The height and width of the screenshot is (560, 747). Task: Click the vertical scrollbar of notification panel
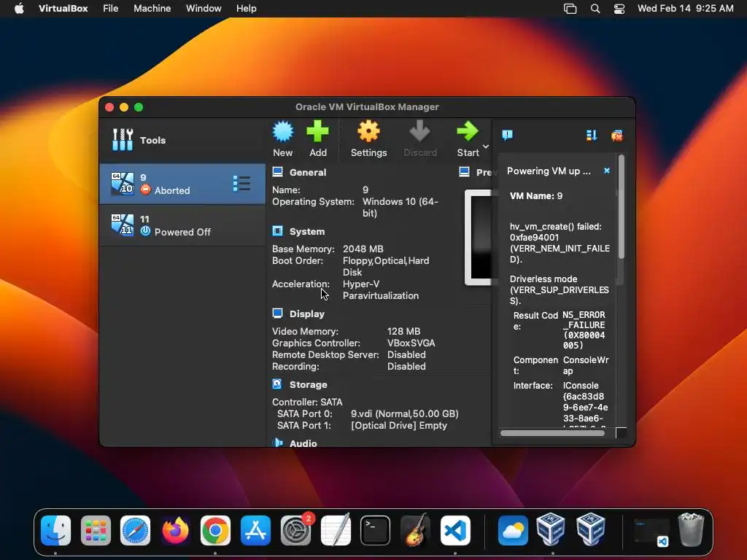(x=622, y=208)
